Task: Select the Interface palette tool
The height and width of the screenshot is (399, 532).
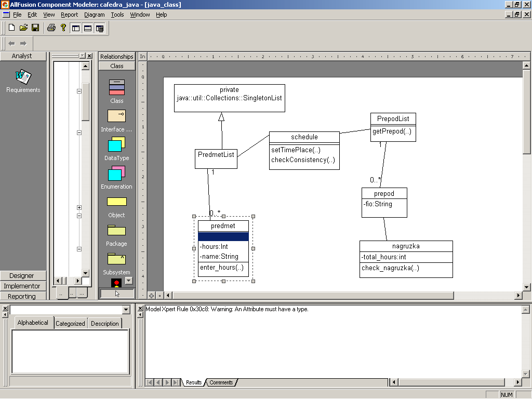Action: tap(117, 121)
